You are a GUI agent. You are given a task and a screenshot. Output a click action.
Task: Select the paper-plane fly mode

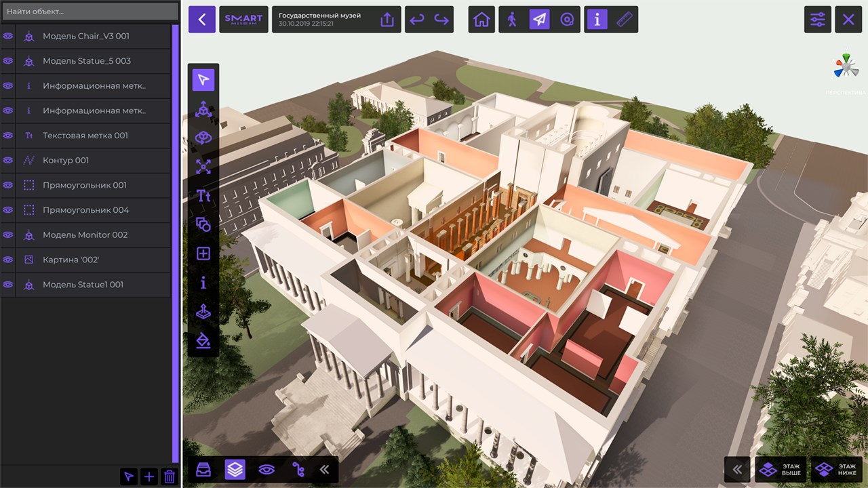coord(539,20)
